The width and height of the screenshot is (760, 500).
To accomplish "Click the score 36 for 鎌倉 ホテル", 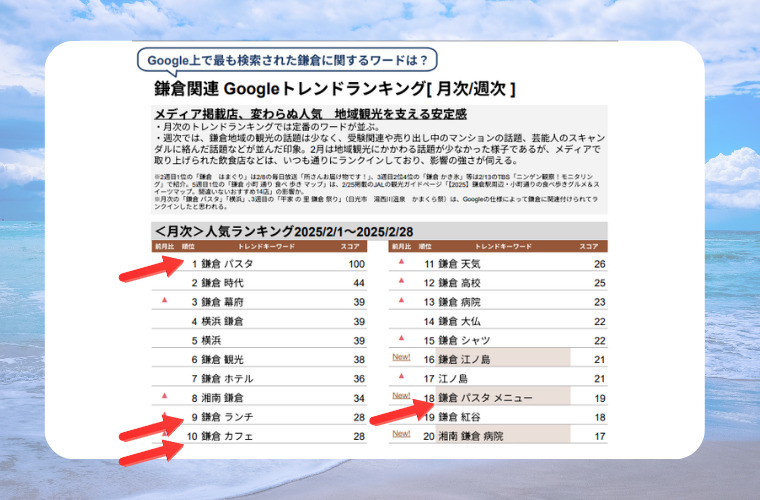I will (359, 379).
